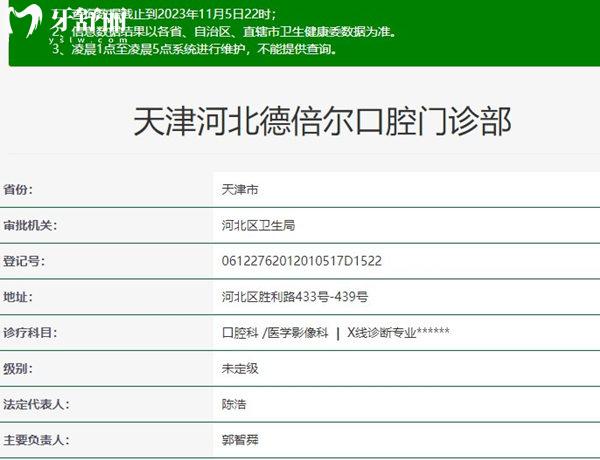Screen dimensions: 600x460
Task: Click the 主要负责人 label
Action: coord(36,440)
